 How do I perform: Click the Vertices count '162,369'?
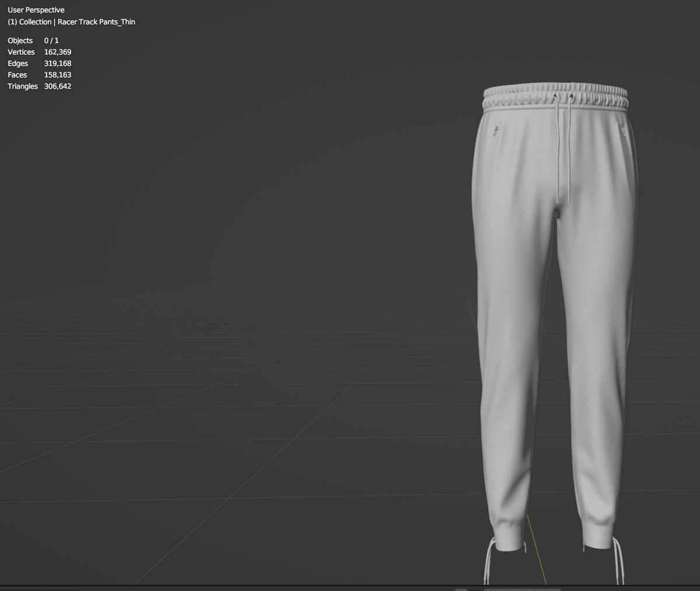pyautogui.click(x=58, y=52)
